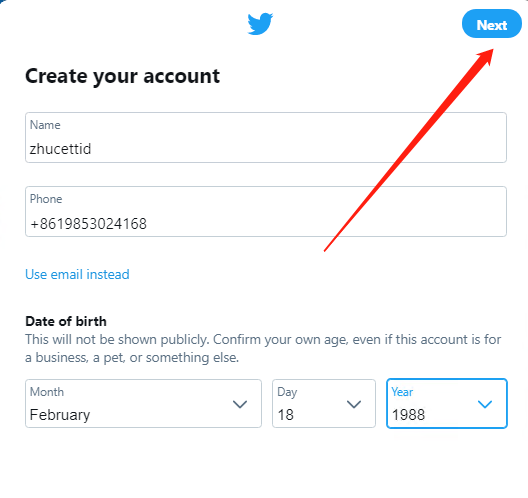Click the date of birth privacy description
528x498 pixels.
click(263, 348)
